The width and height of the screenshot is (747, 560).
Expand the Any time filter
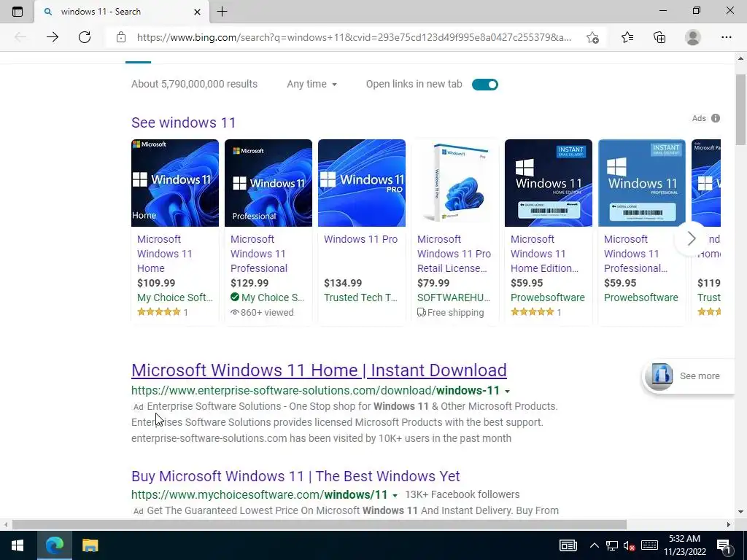(311, 85)
